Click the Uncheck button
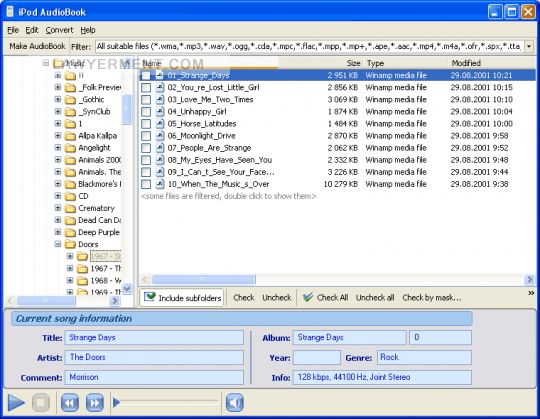 tap(277, 297)
